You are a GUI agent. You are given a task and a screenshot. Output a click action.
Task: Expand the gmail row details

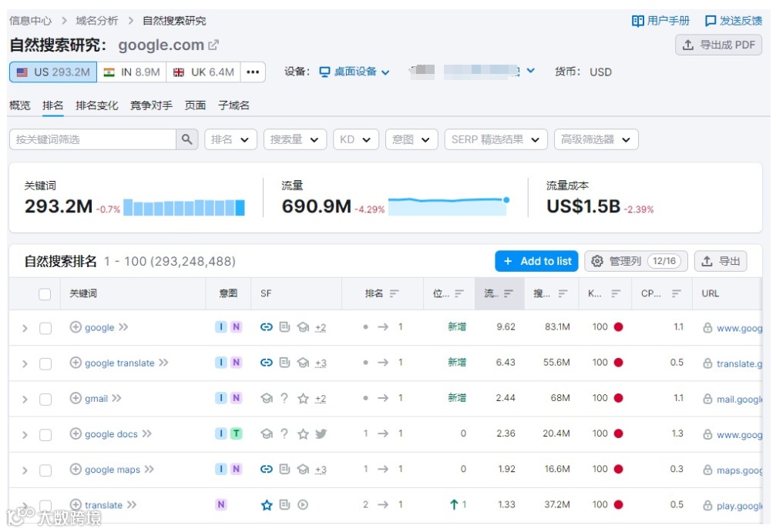pos(25,400)
